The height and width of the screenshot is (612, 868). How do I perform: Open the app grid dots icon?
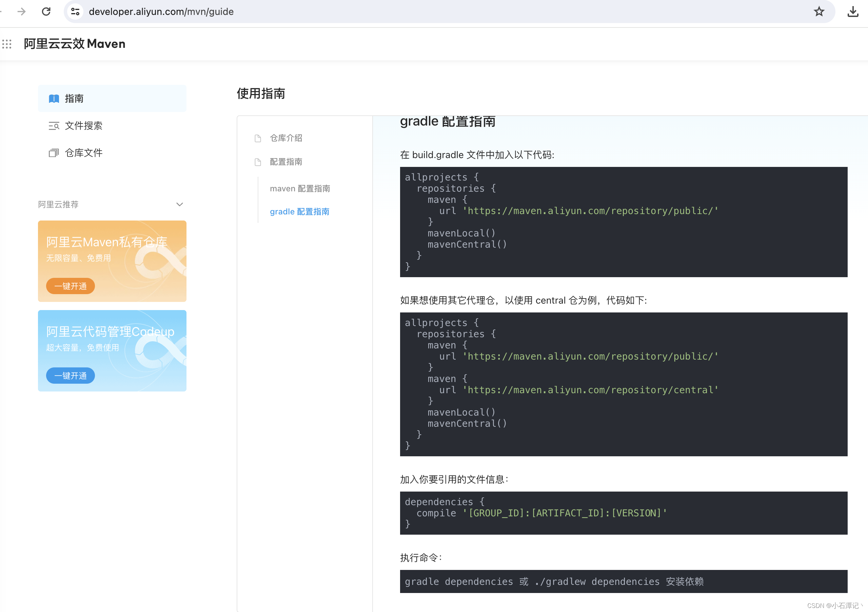[7, 44]
